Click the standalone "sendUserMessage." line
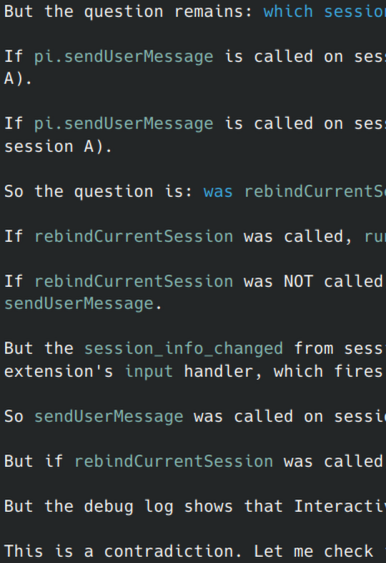The height and width of the screenshot is (563, 386). click(x=83, y=304)
